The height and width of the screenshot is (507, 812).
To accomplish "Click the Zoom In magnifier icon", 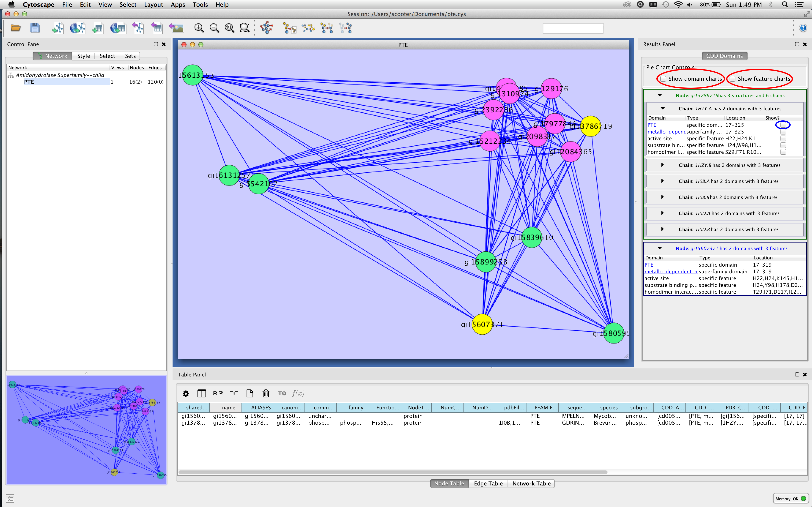I will point(199,28).
